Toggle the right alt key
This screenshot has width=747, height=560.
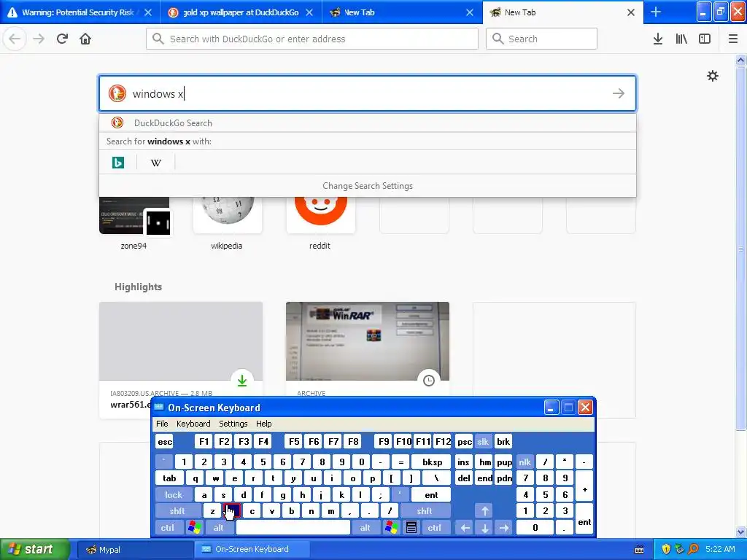pyautogui.click(x=365, y=528)
